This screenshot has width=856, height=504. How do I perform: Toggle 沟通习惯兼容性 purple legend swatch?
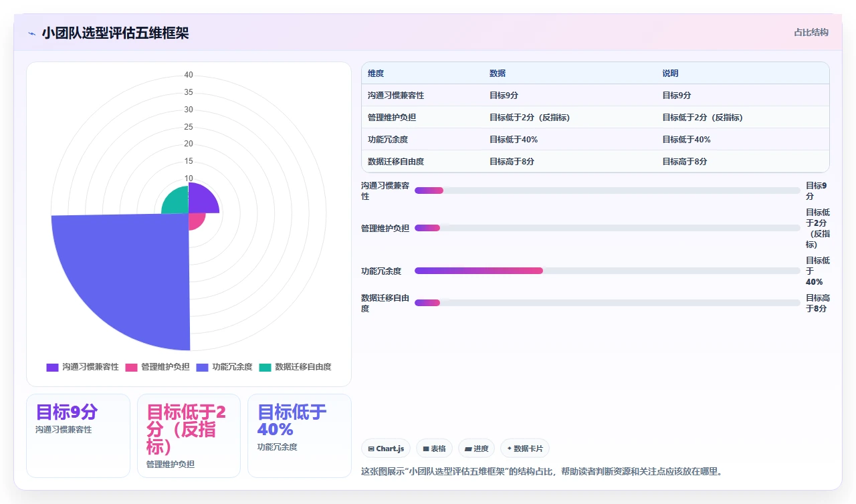52,367
